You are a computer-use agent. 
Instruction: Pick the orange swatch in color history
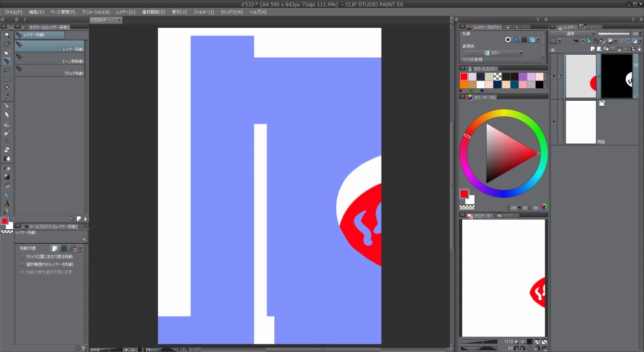(x=464, y=84)
